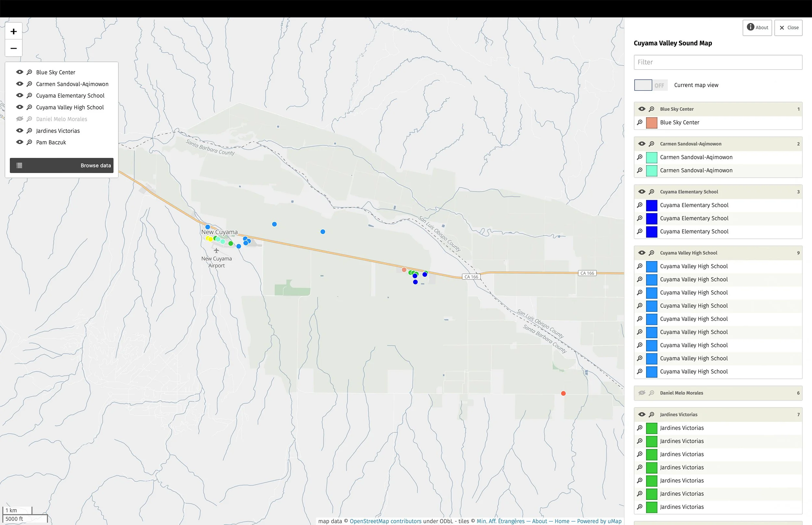The image size is (812, 525).
Task: Hide Carmen Sandoval-Aqimowon layer in data panel
Action: [x=641, y=144]
